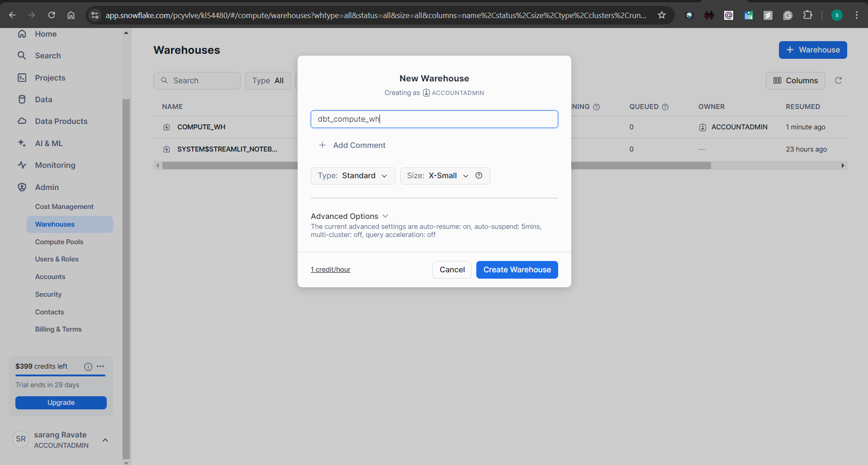Click the Monitoring pulse icon
The height and width of the screenshot is (465, 868).
[x=22, y=165]
